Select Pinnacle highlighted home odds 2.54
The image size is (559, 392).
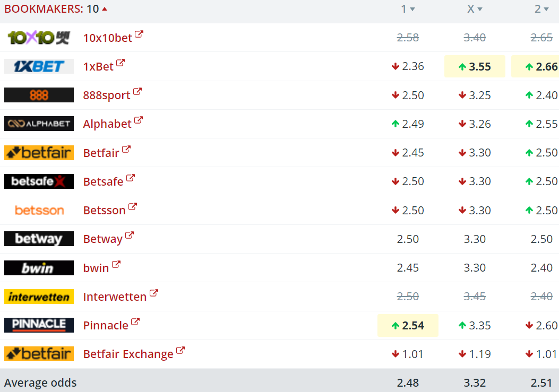pos(408,325)
